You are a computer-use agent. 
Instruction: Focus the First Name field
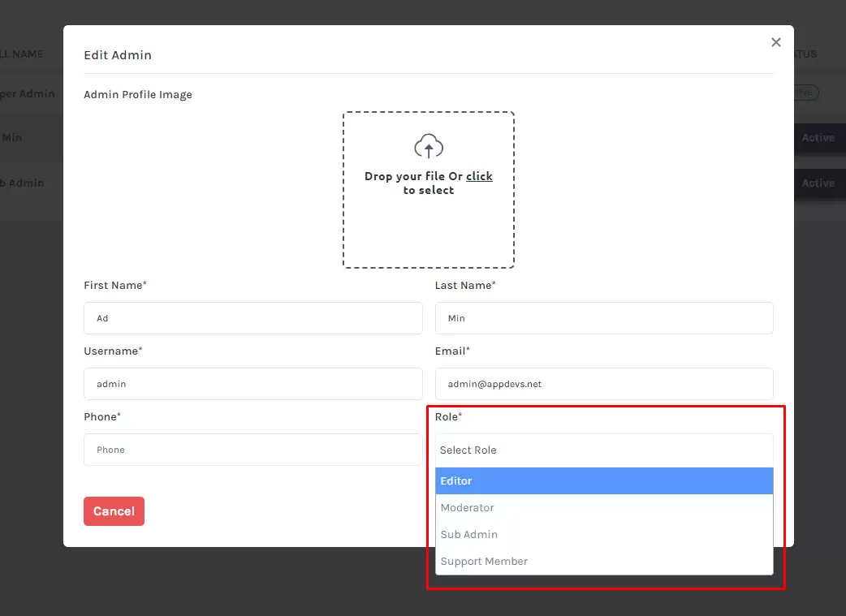(253, 318)
